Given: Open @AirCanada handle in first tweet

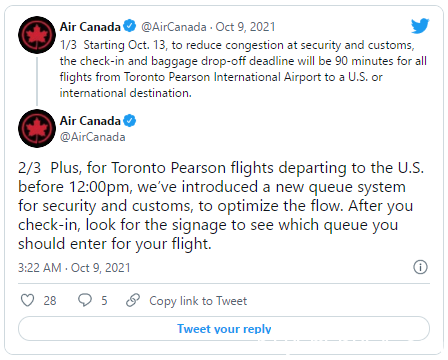Looking at the screenshot, I should pyautogui.click(x=174, y=27).
